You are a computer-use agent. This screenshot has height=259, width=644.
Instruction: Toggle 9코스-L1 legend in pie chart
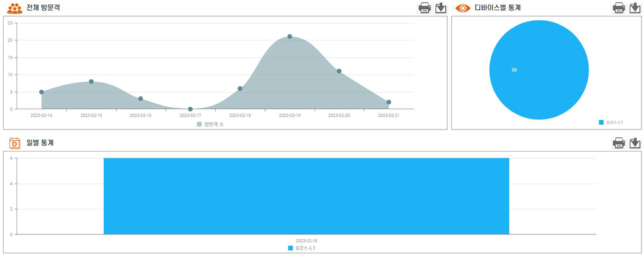click(611, 122)
